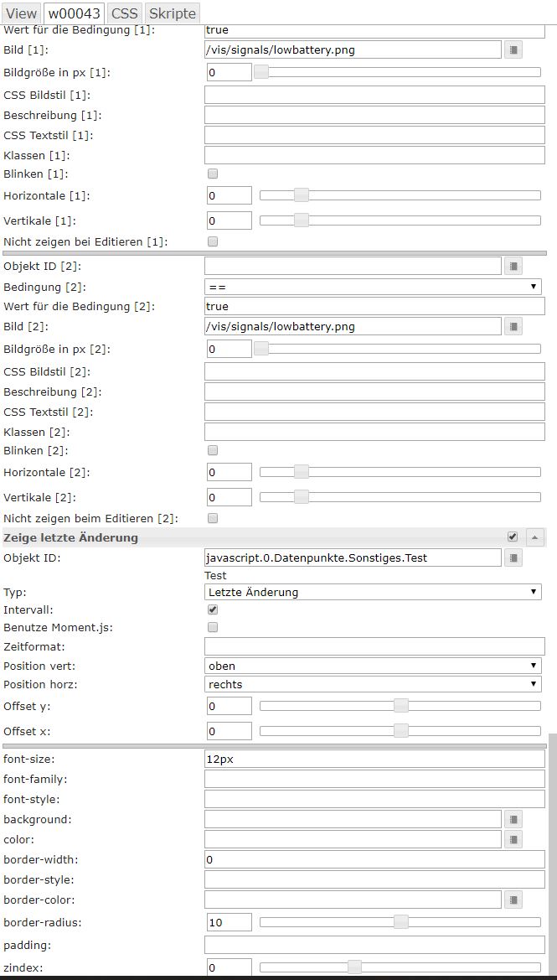This screenshot has width=557, height=980.
Task: Open background color picker icon
Action: [513, 820]
